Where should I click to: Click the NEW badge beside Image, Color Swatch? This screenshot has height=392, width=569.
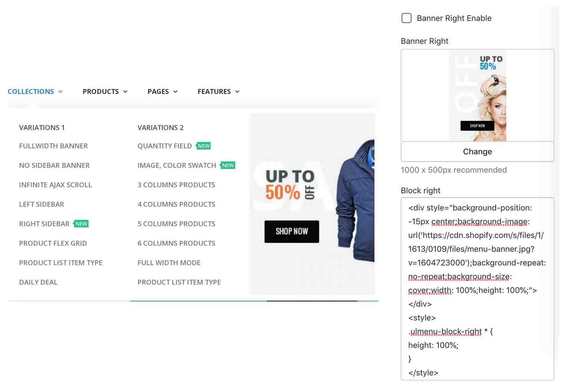228,165
